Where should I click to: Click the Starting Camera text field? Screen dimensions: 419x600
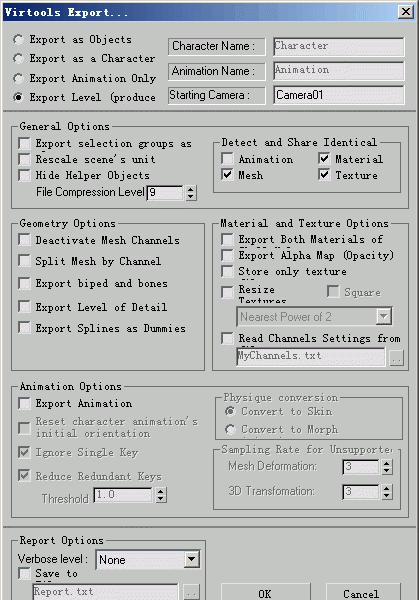(x=339, y=95)
